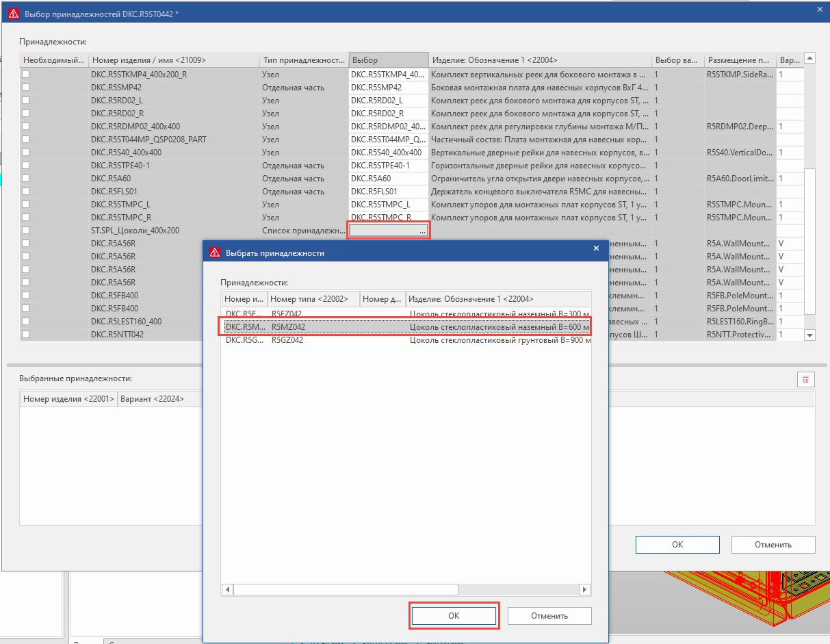This screenshot has height=644, width=830.
Task: Click right arrow of inner dialog horizontal scrollbar
Action: [x=584, y=589]
